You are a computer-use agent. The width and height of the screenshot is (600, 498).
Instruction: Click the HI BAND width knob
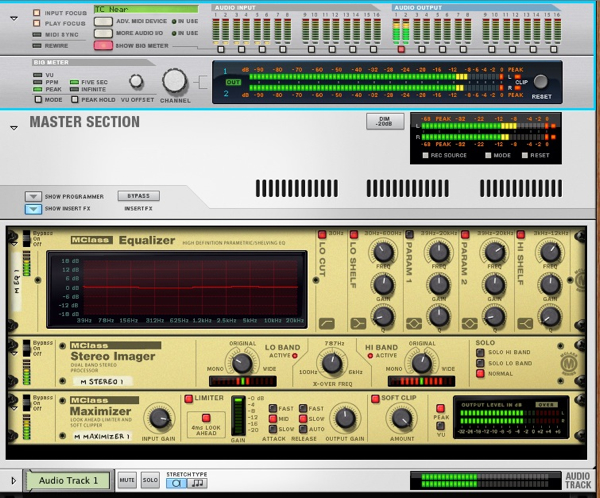coord(421,363)
